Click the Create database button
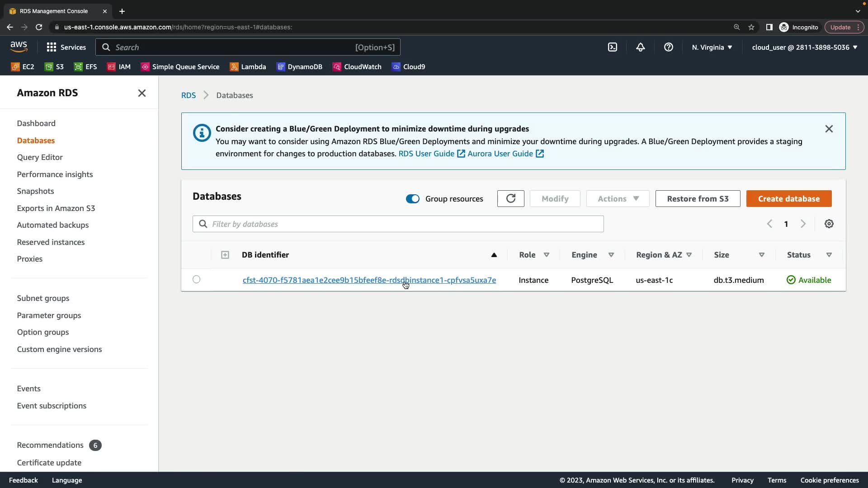 (x=788, y=199)
